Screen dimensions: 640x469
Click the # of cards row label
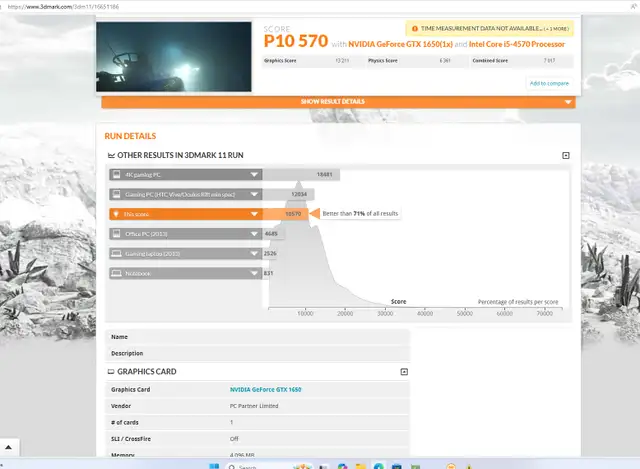pos(124,422)
